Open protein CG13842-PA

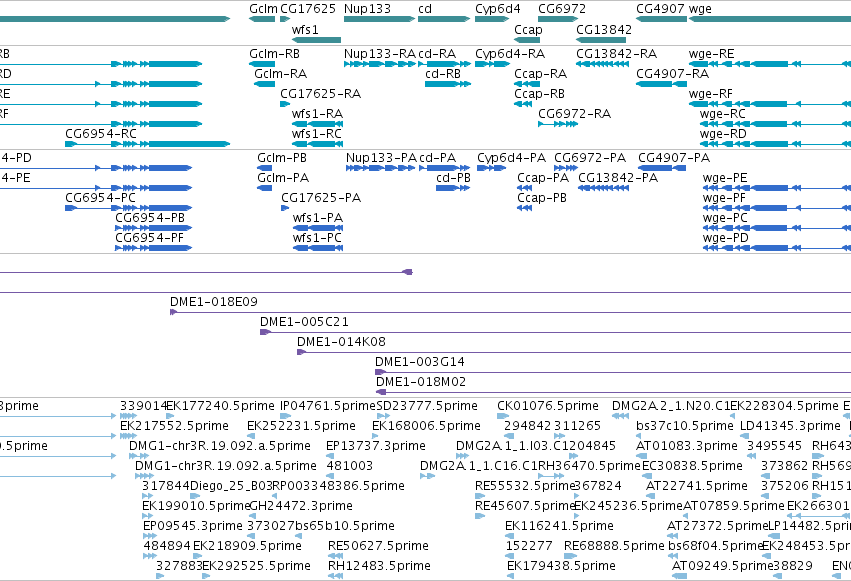coord(618,178)
